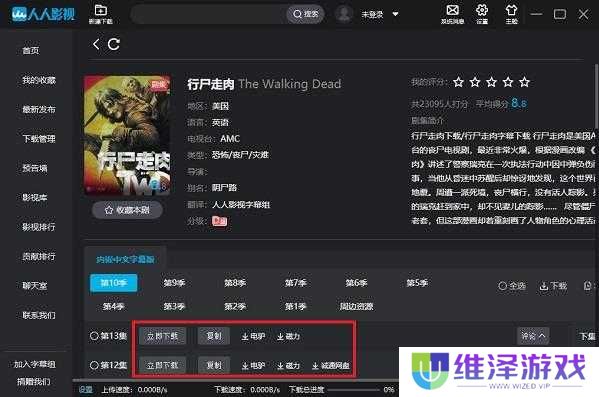Click 磁力 download for episode 12

289,366
